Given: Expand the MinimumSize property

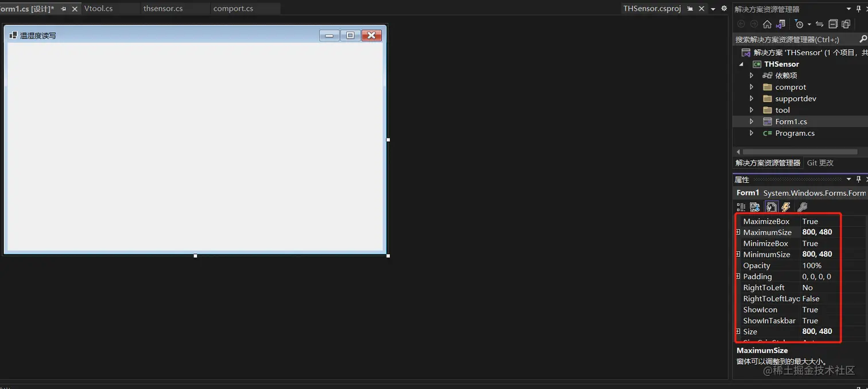Looking at the screenshot, I should point(738,255).
